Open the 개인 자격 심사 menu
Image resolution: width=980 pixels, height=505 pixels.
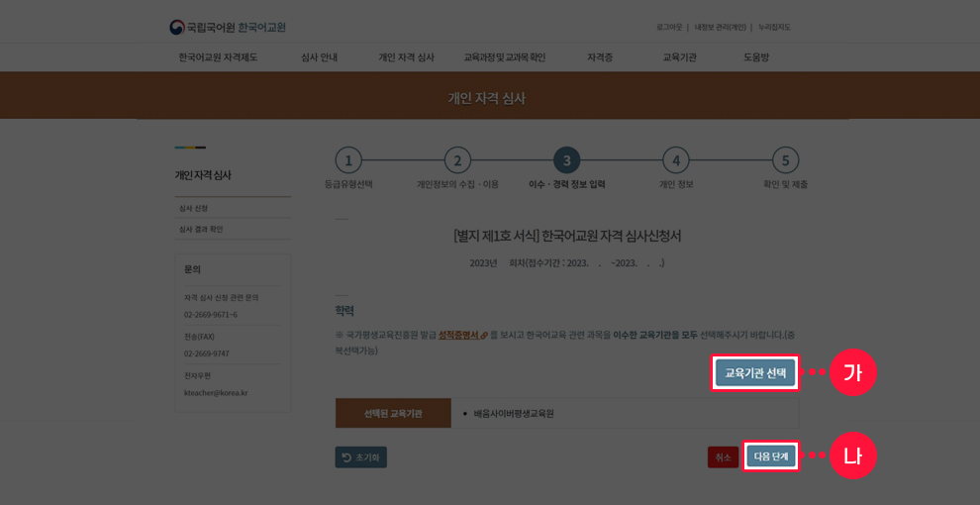click(406, 57)
